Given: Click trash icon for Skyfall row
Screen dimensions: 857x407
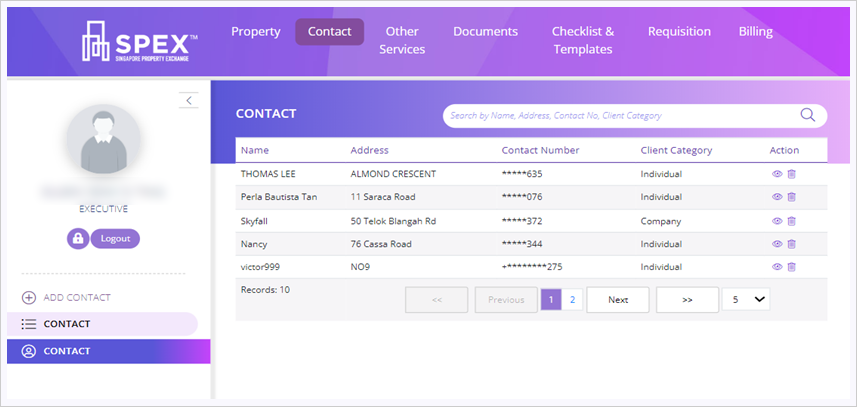Looking at the screenshot, I should [x=792, y=221].
